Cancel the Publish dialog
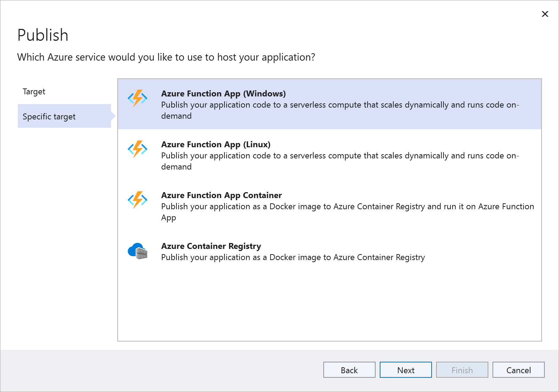Screen dimensions: 559x392 pyautogui.click(x=519, y=370)
